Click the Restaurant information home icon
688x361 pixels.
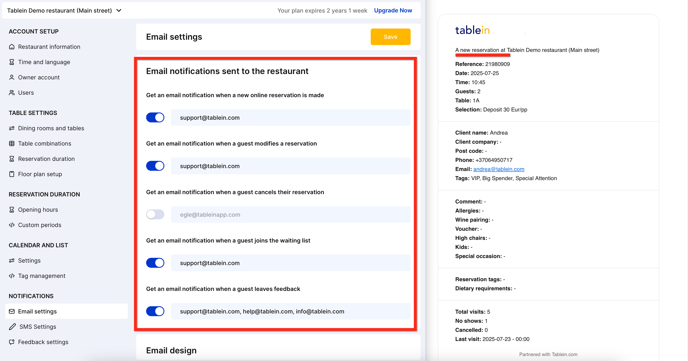point(12,46)
